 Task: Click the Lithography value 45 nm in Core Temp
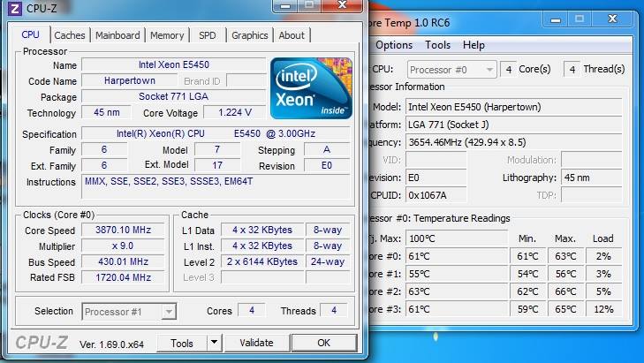point(591,178)
